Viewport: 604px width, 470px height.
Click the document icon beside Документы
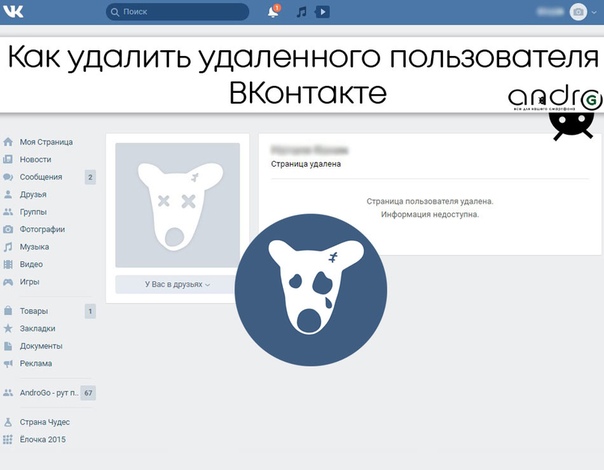8,346
